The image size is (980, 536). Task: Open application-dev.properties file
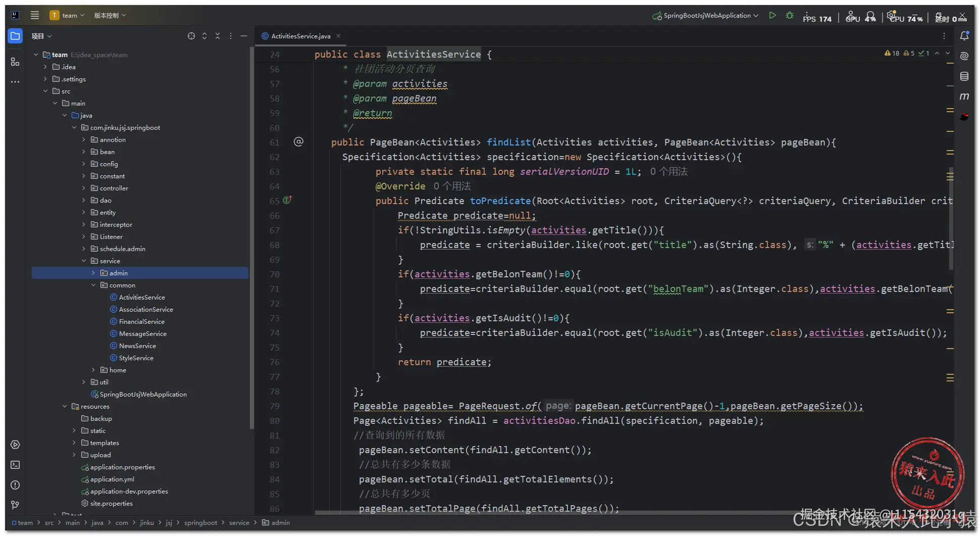129,491
